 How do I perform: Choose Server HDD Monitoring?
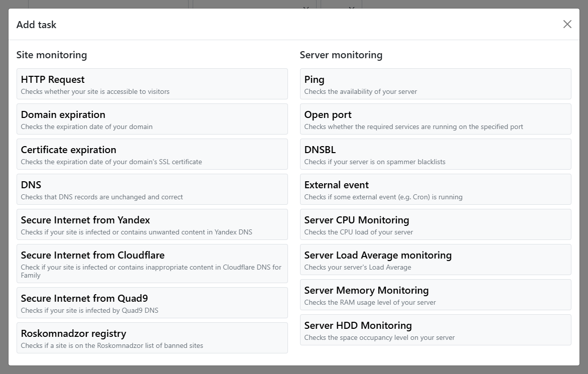435,330
